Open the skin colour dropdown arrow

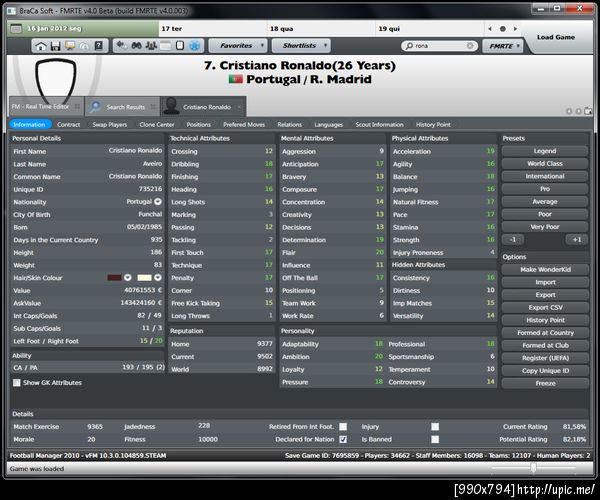click(x=158, y=277)
